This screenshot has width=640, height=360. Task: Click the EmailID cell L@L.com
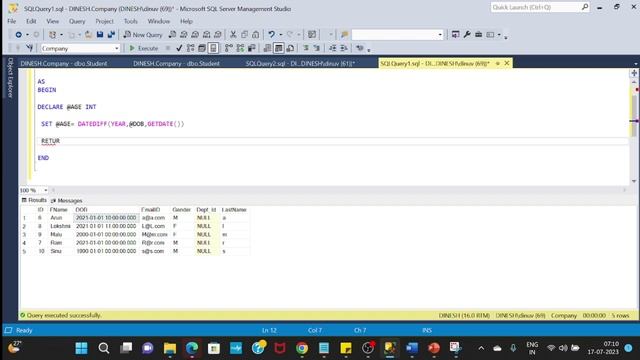(153, 226)
